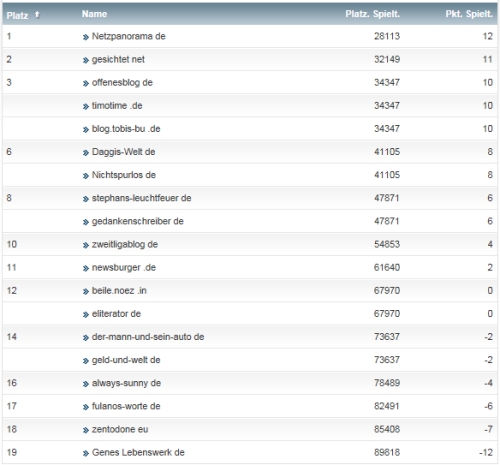The image size is (500, 465).
Task: Select points value 11 in gesichtet row
Action: (x=487, y=59)
